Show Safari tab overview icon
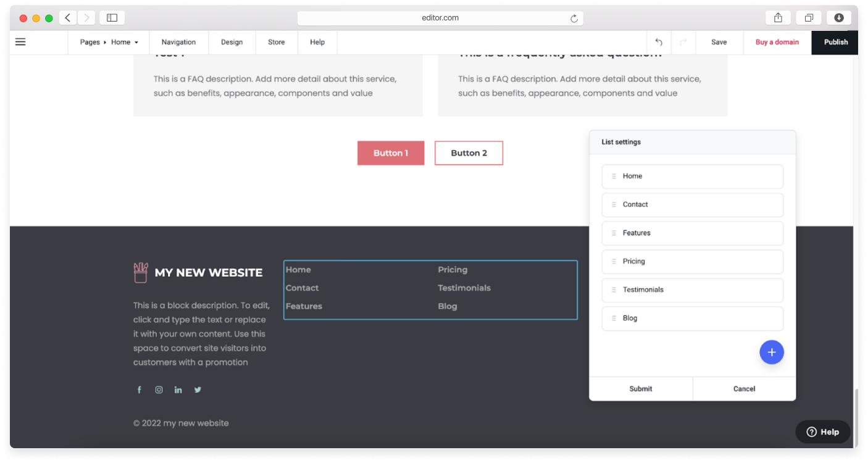 [809, 18]
